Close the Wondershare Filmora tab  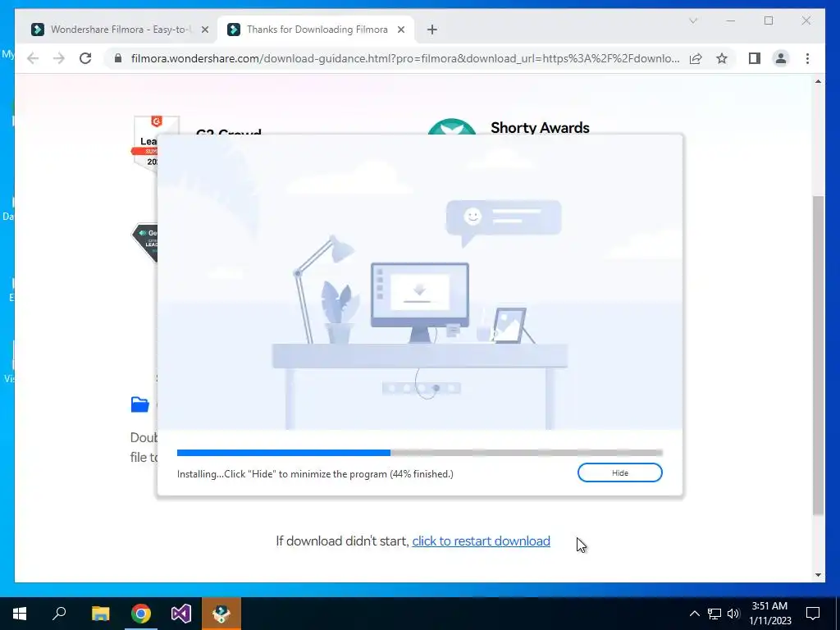pyautogui.click(x=204, y=30)
